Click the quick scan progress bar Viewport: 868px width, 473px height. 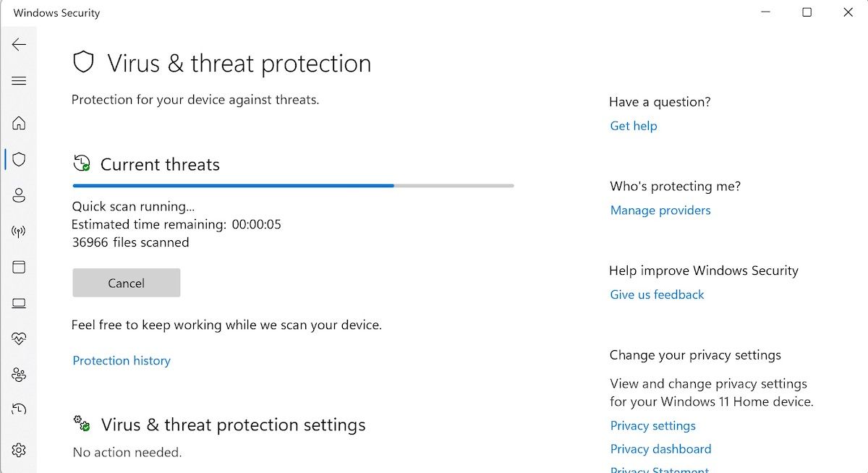(x=293, y=186)
